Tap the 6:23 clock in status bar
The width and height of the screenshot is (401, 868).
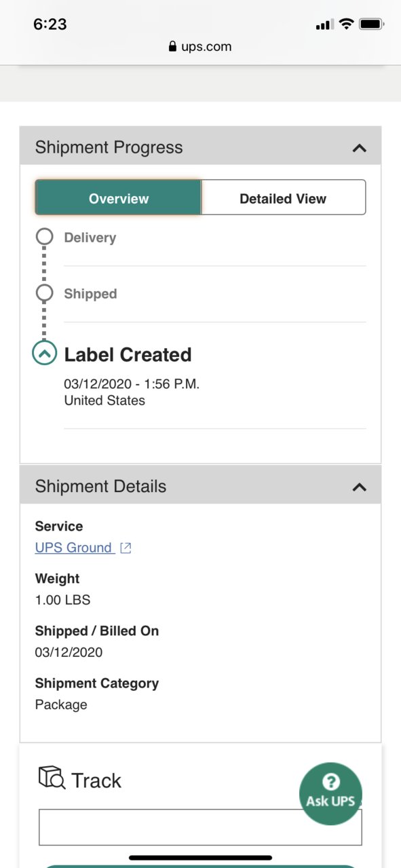coord(50,24)
